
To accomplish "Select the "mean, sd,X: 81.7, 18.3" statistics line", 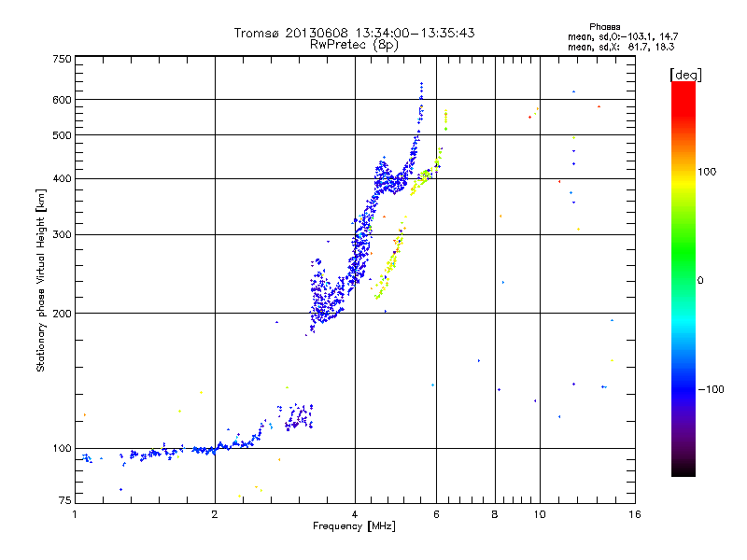I will point(621,47).
